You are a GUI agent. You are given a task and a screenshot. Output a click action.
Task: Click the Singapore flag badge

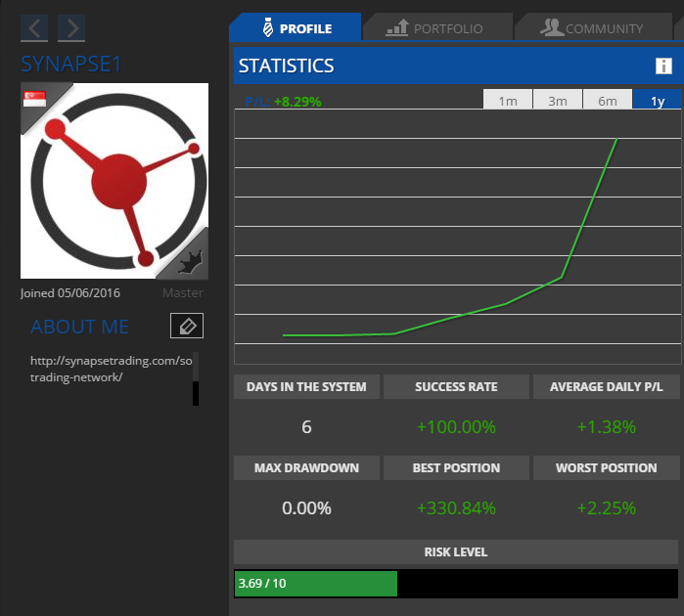(35, 99)
